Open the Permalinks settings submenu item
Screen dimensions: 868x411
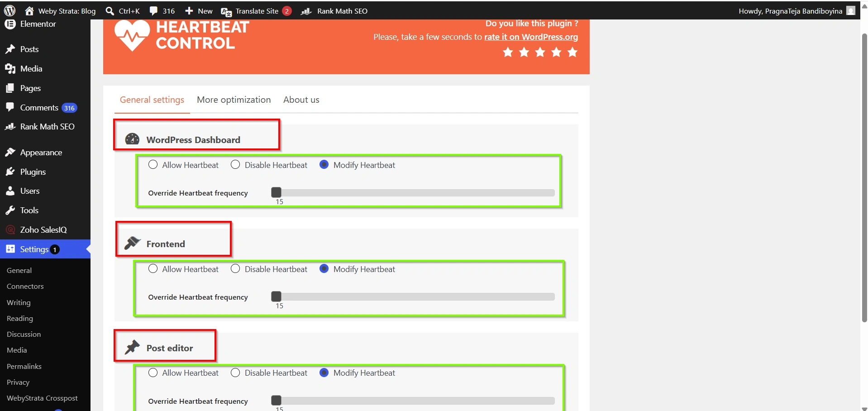(x=24, y=366)
